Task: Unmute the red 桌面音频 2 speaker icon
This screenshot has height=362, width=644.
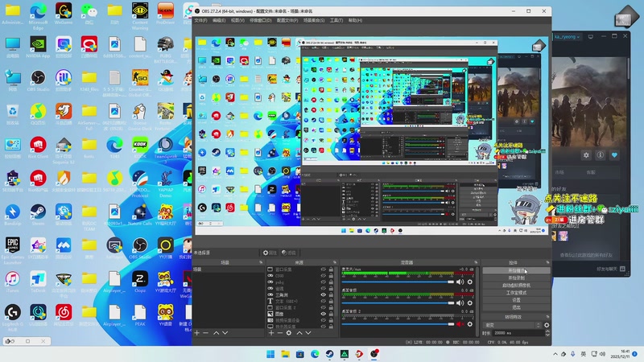Action: coord(460,324)
